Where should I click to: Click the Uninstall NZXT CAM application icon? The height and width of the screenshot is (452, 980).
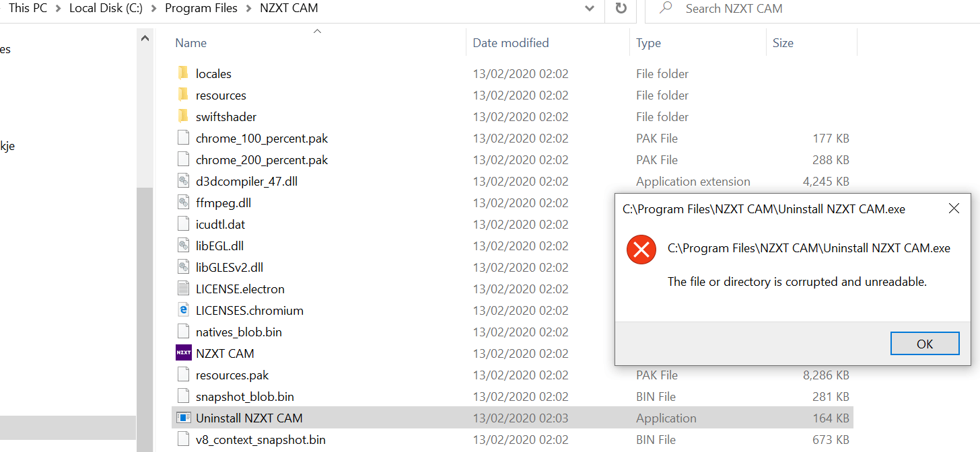(183, 418)
